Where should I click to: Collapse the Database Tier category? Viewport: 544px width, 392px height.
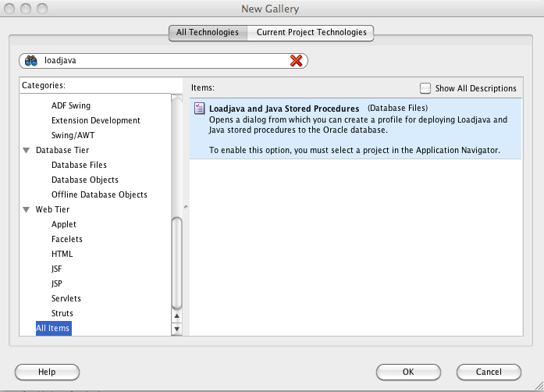coord(27,150)
